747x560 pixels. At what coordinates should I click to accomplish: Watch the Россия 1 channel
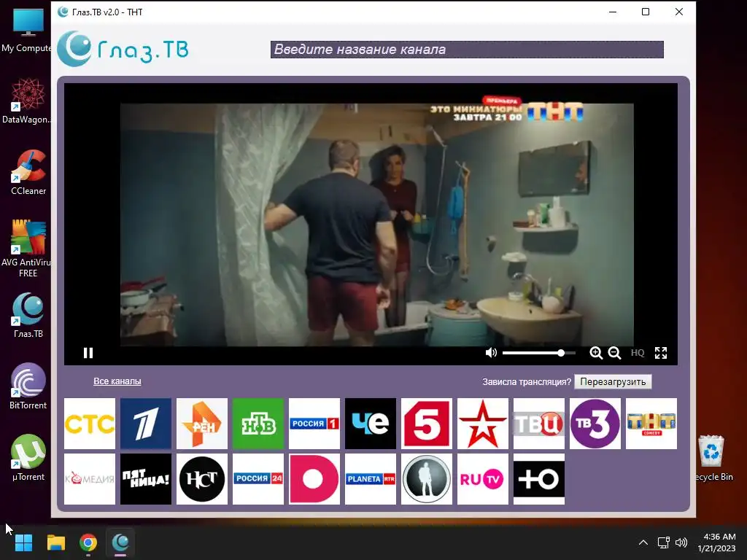pos(314,424)
